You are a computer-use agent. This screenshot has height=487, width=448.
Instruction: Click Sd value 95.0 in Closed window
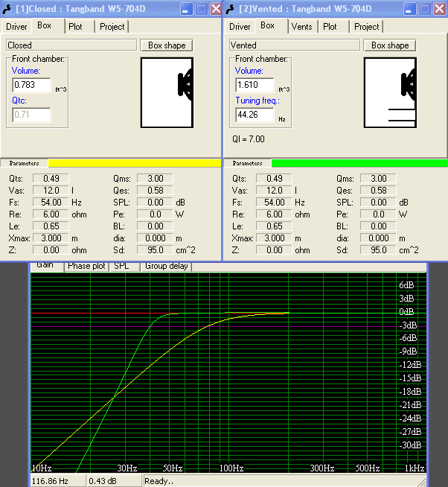[x=155, y=250]
